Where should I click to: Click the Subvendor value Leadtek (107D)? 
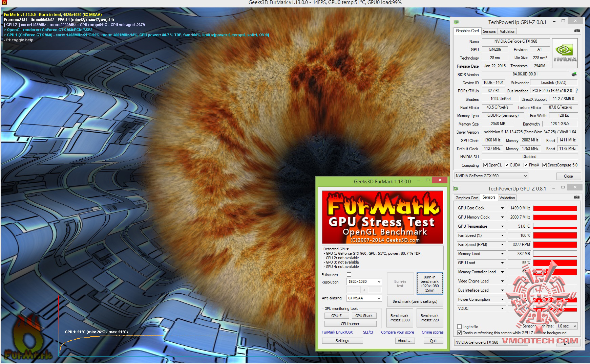coord(554,83)
